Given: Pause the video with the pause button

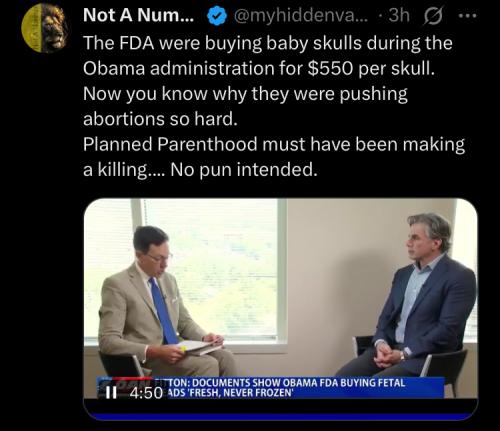Looking at the screenshot, I should point(111,392).
